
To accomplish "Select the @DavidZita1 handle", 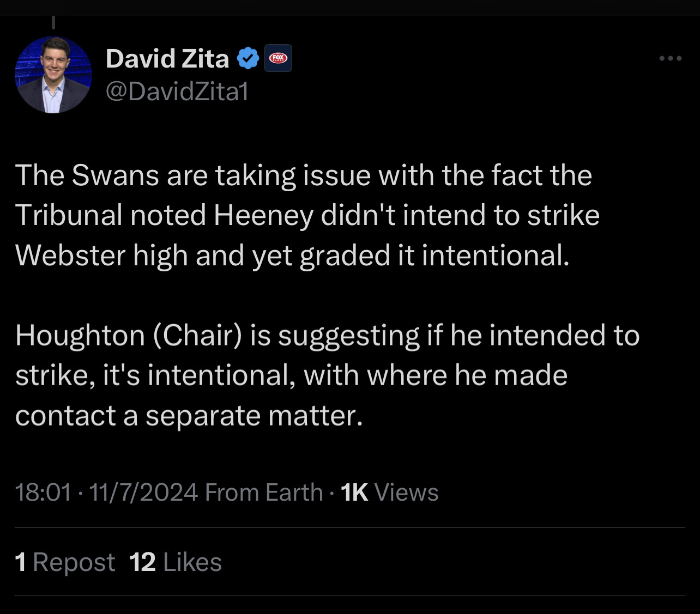I will [x=177, y=92].
